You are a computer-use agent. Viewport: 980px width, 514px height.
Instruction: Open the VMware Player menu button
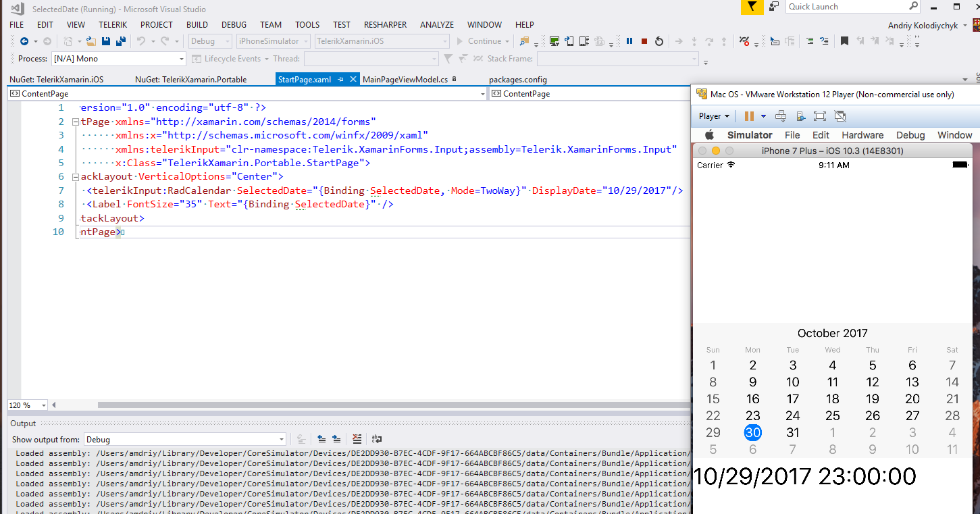(x=713, y=116)
